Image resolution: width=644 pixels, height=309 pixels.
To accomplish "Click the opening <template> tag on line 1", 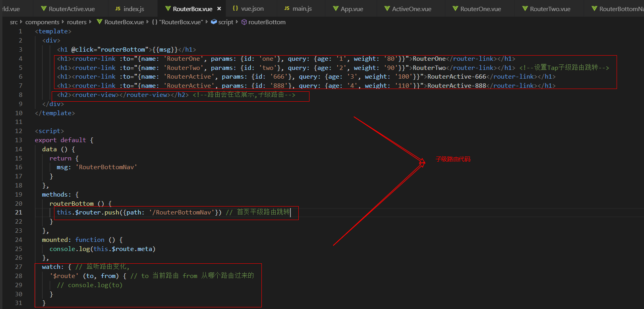I will pos(53,31).
